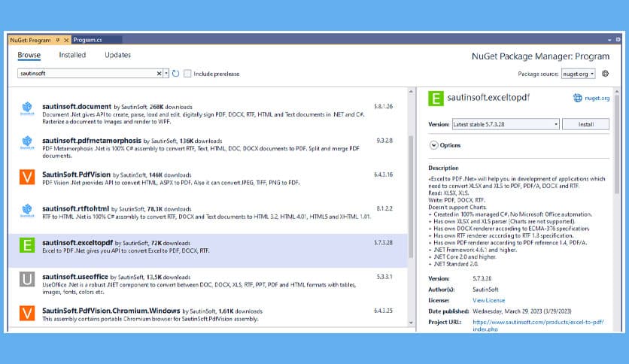Select the sautinsoft.useoffice package name
The width and height of the screenshot is (629, 364).
tap(75, 277)
